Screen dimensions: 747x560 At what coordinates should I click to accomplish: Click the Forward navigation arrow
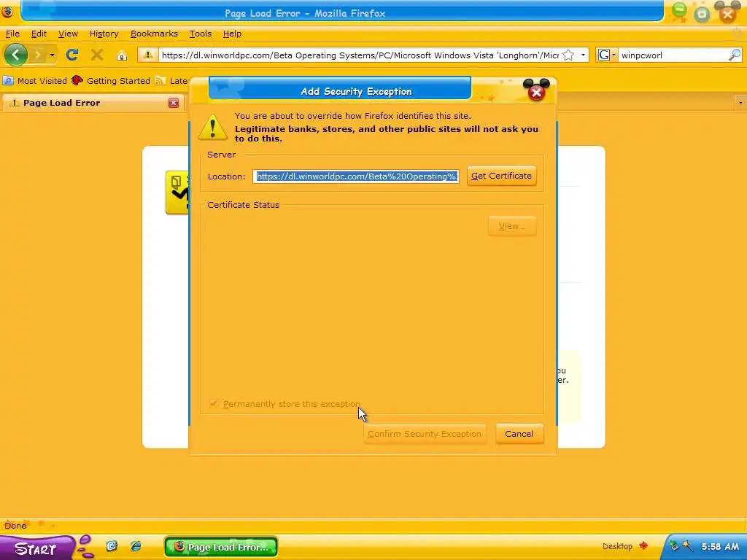click(x=38, y=55)
